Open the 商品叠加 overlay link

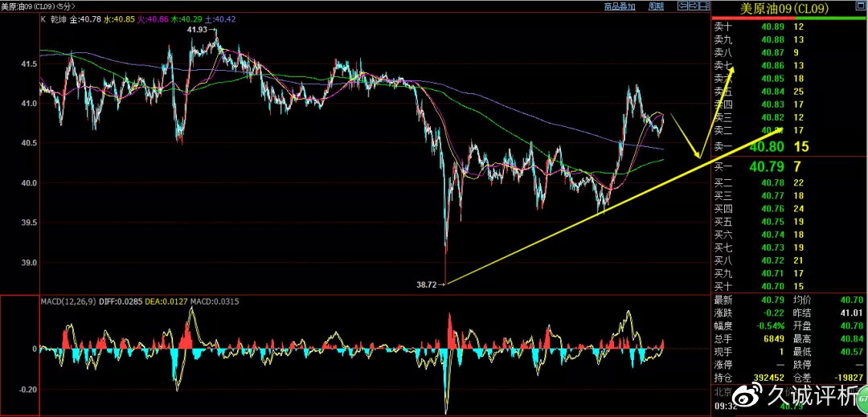pos(620,6)
